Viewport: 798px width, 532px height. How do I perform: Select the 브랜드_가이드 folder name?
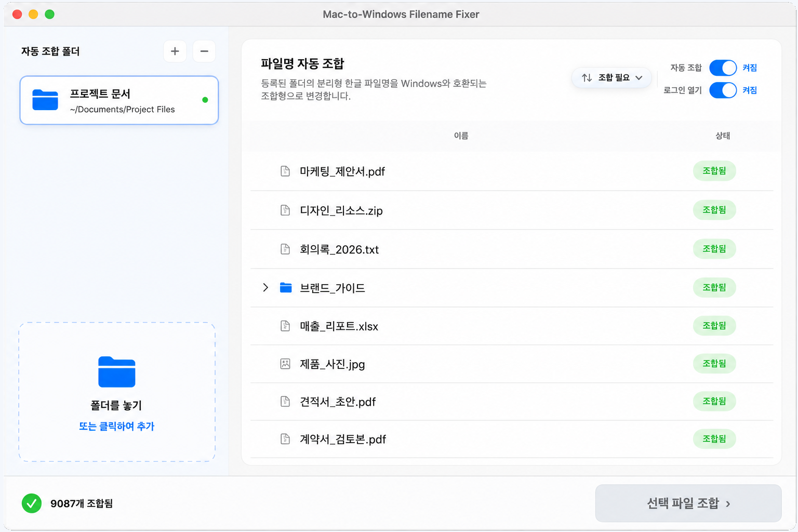pos(332,288)
